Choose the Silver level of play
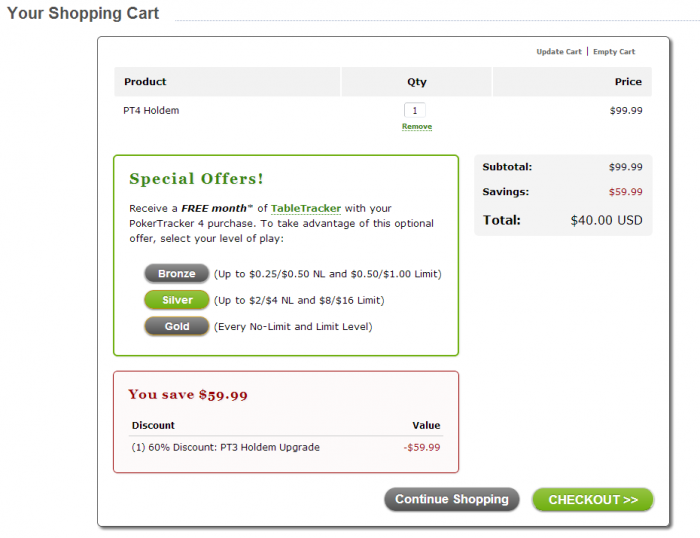The height and width of the screenshot is (538, 700). point(177,300)
